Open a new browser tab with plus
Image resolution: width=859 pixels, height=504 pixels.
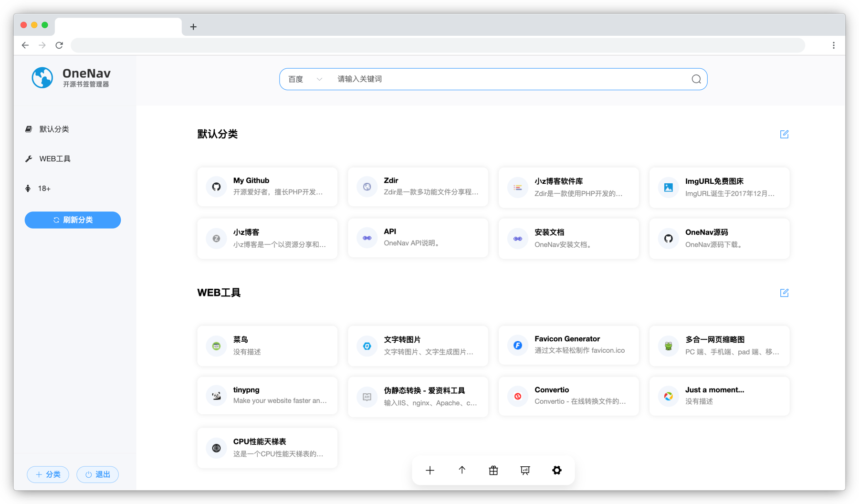193,27
